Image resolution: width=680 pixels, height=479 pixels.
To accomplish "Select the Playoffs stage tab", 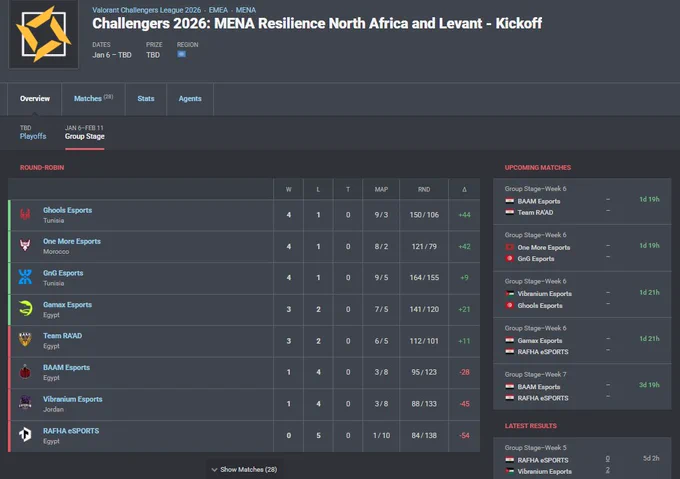I will [x=33, y=132].
